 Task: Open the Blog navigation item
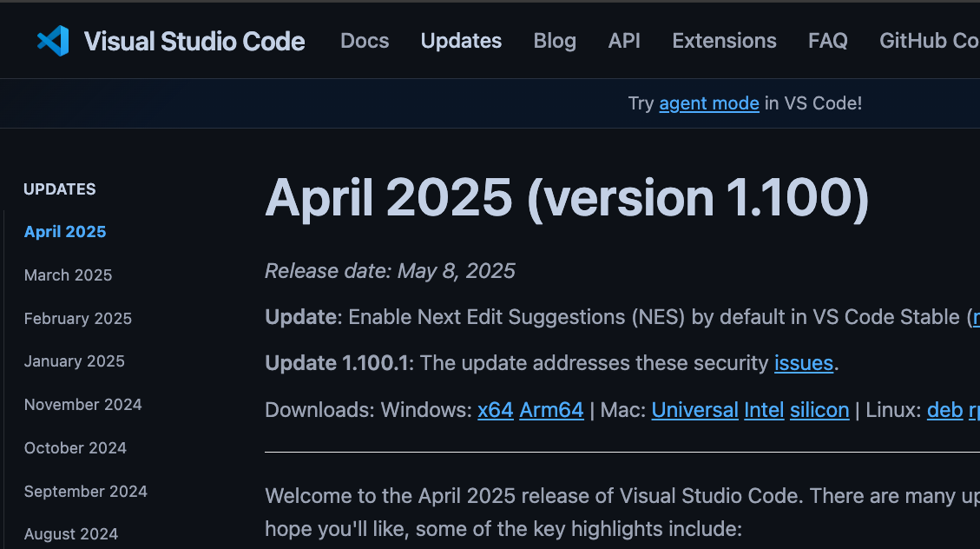coord(555,41)
